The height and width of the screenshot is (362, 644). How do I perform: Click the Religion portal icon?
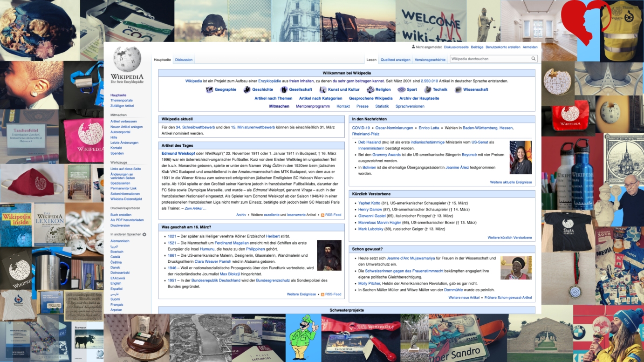tap(370, 89)
